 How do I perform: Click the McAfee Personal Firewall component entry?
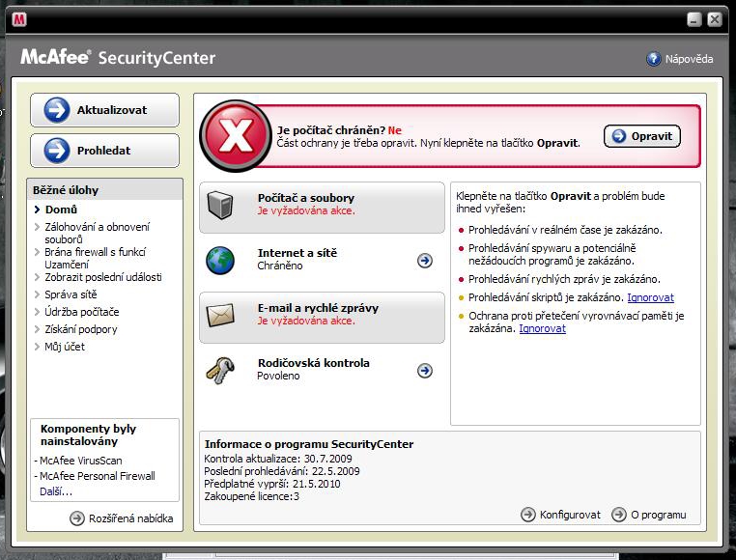(x=98, y=476)
